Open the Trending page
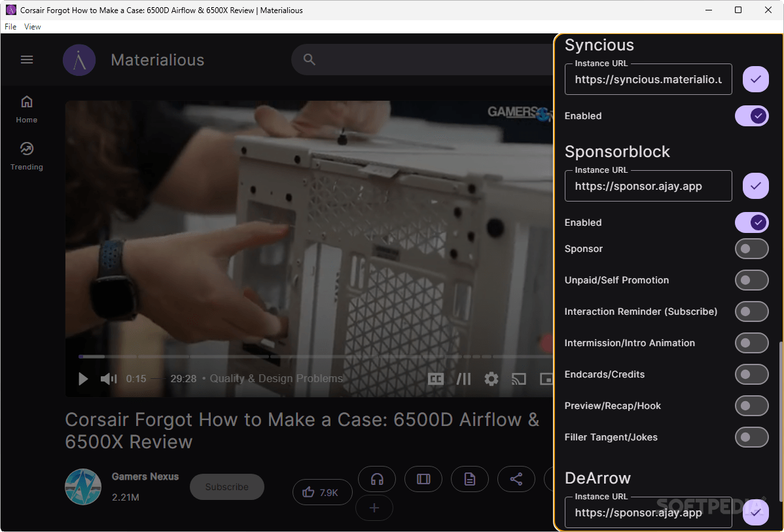This screenshot has height=532, width=784. click(26, 156)
